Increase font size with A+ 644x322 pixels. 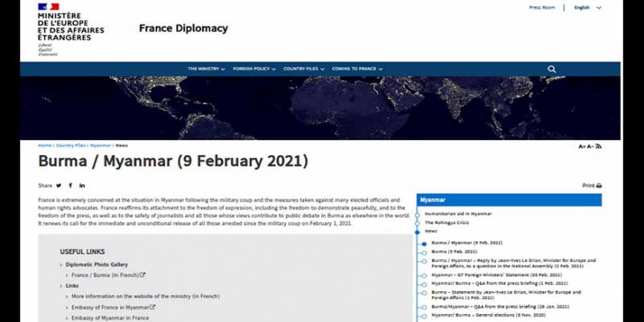click(582, 146)
